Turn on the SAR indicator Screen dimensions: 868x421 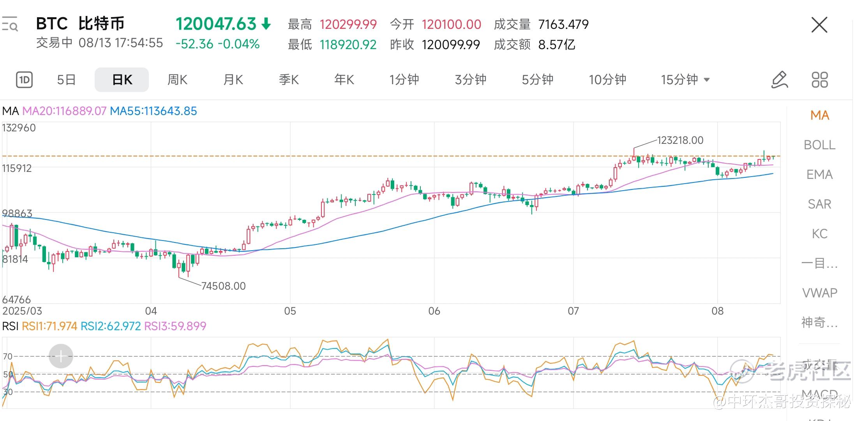[x=819, y=204]
